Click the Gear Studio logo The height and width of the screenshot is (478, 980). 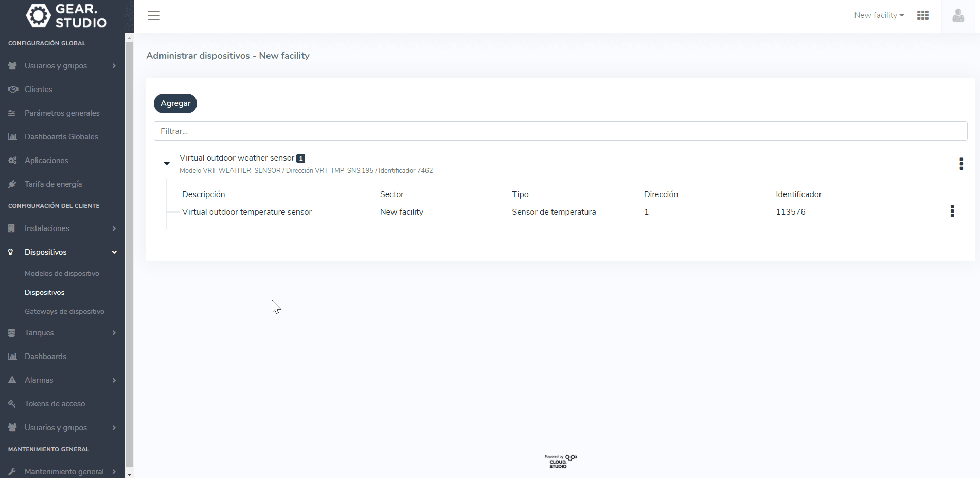click(x=67, y=15)
